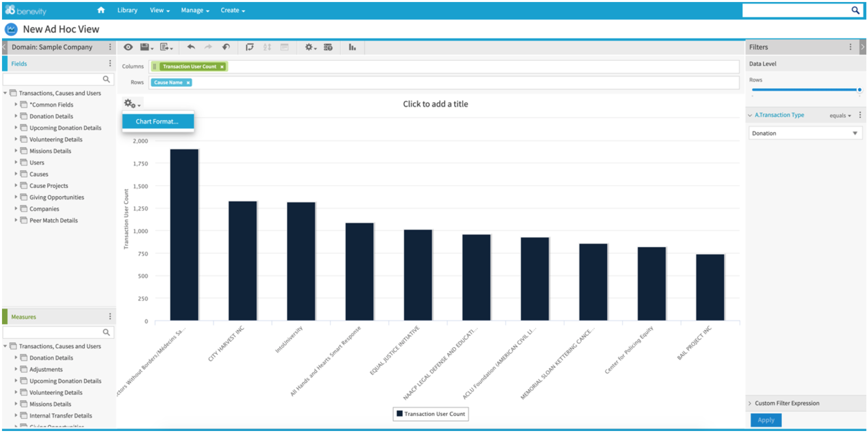This screenshot has height=433, width=868.
Task: Select Causes folder in Fields tree
Action: pyautogui.click(x=39, y=174)
